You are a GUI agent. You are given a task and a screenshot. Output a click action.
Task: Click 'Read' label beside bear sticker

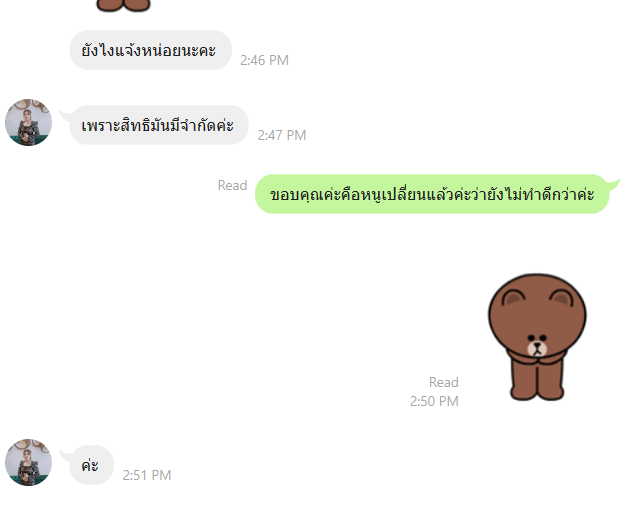pos(444,382)
